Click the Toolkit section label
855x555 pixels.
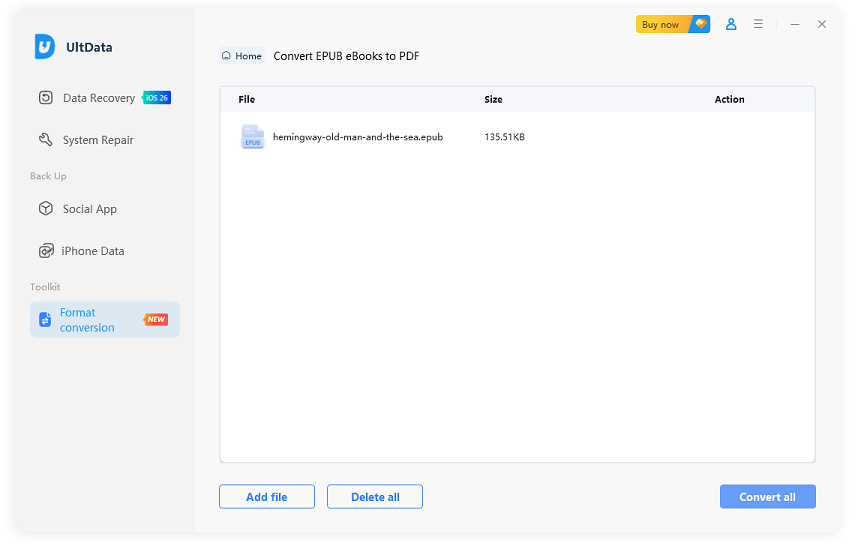click(45, 287)
